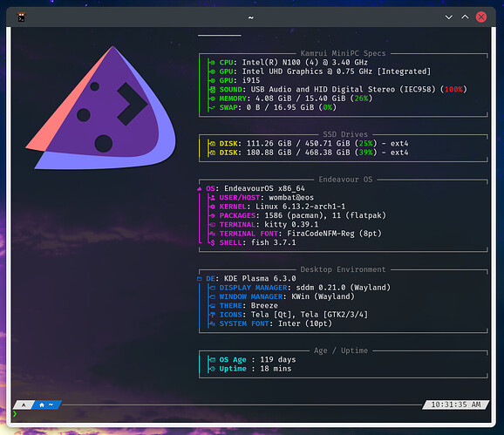Click the "119 days" OS age value
The image size is (504, 435).
point(277,359)
